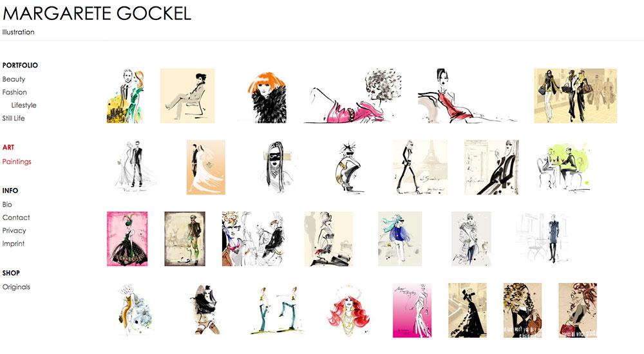This screenshot has width=644, height=354.
Task: Open the Paintings page under Art
Action: click(17, 162)
